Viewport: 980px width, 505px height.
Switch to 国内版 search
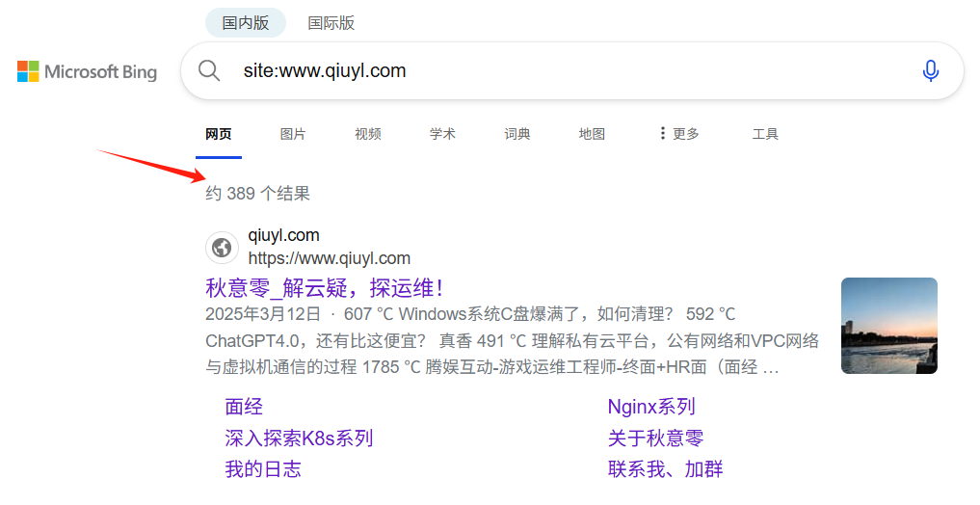246,23
